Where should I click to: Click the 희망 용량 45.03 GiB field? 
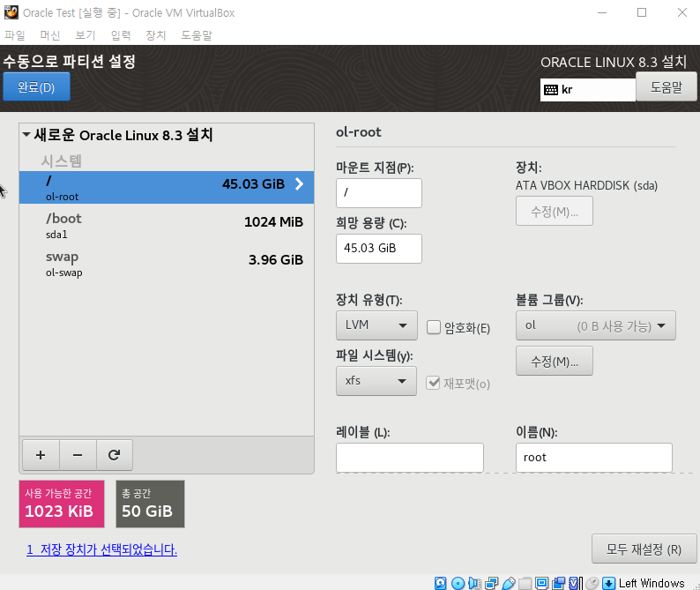click(x=379, y=249)
